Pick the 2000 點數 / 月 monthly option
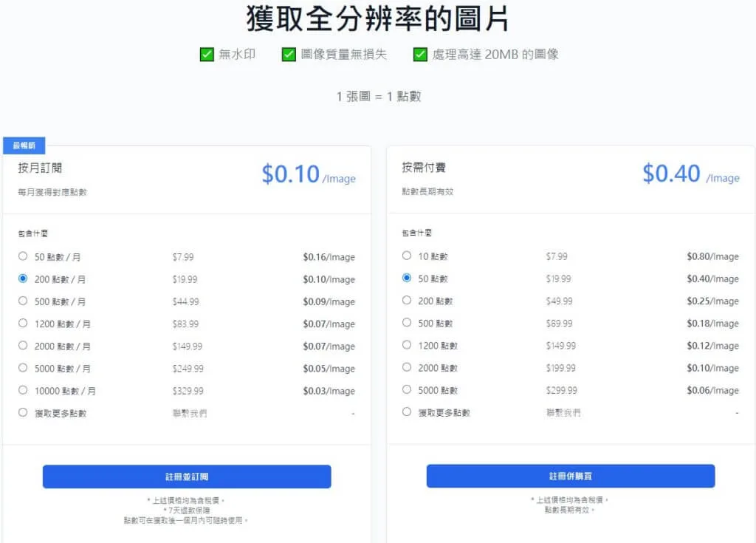756x543 pixels. 23,345
